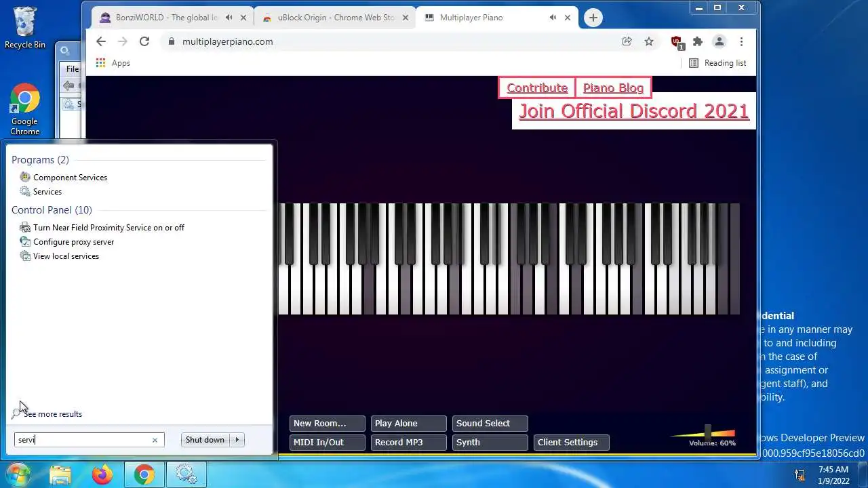The width and height of the screenshot is (868, 488).
Task: Open Apps shortcut in bookmarks bar
Action: click(113, 63)
